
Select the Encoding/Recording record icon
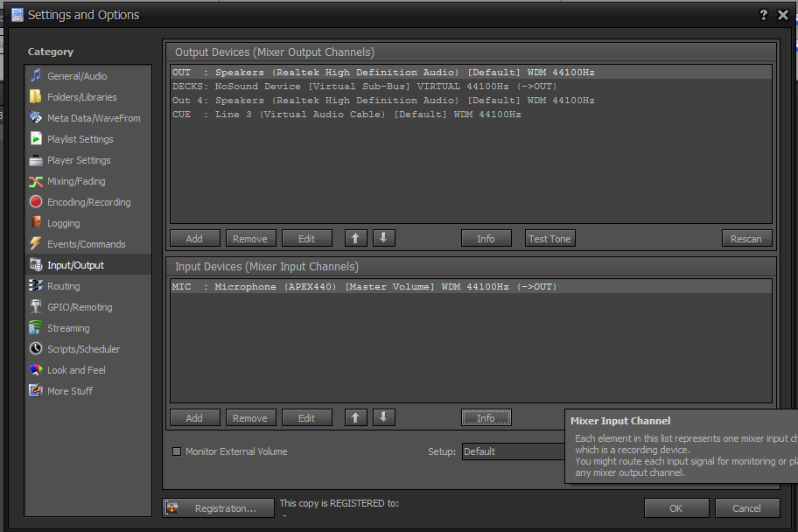37,202
